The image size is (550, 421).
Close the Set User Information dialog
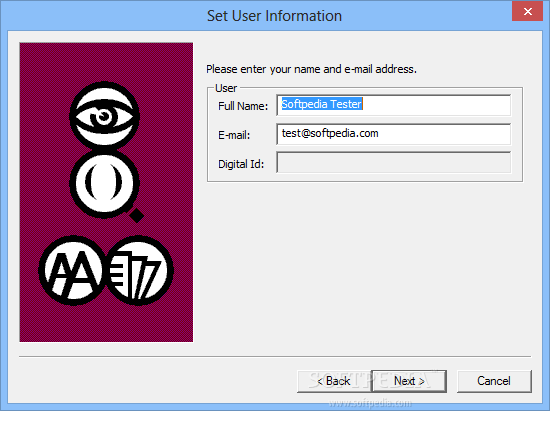[528, 12]
